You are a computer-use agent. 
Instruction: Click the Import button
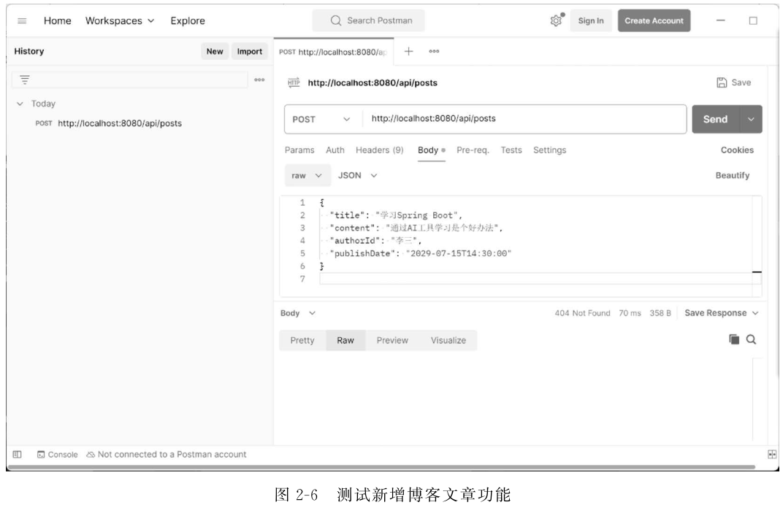(x=249, y=51)
